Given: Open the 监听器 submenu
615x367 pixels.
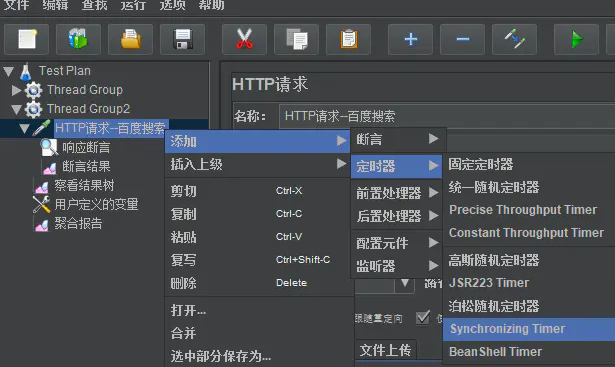Looking at the screenshot, I should pyautogui.click(x=397, y=266).
